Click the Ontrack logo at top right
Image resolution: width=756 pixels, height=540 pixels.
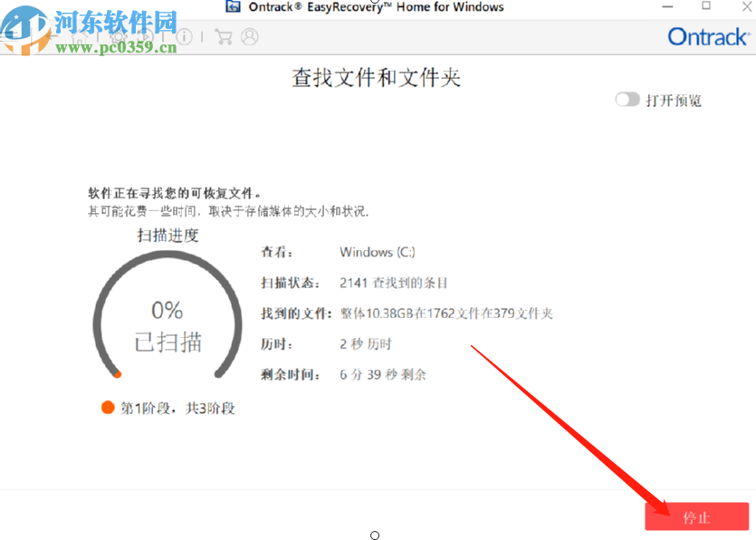pos(709,37)
